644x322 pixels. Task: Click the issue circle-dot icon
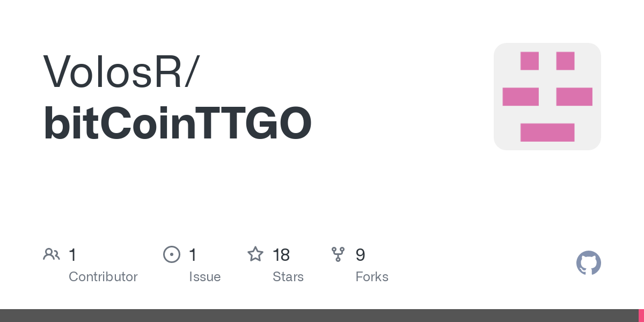pos(171,254)
